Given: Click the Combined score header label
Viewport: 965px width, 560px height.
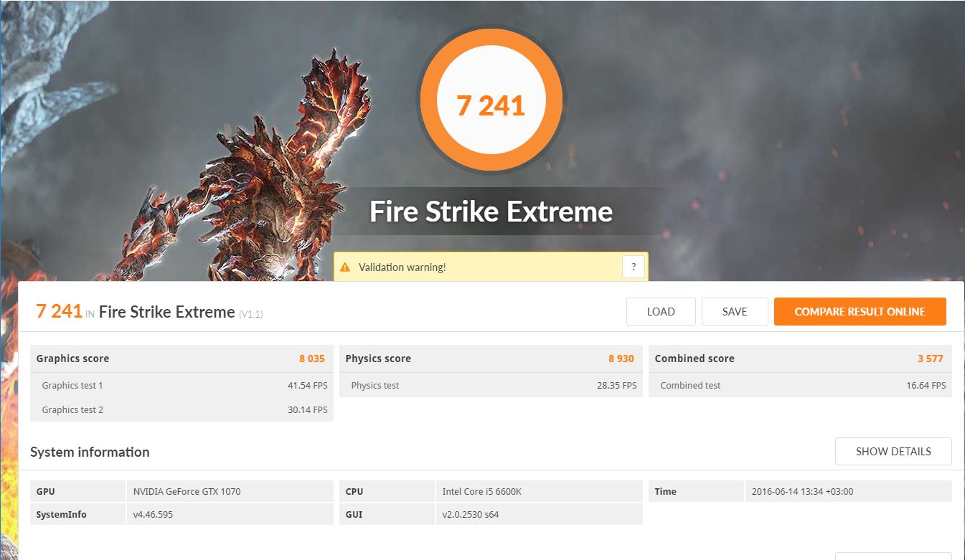Looking at the screenshot, I should coord(695,359).
